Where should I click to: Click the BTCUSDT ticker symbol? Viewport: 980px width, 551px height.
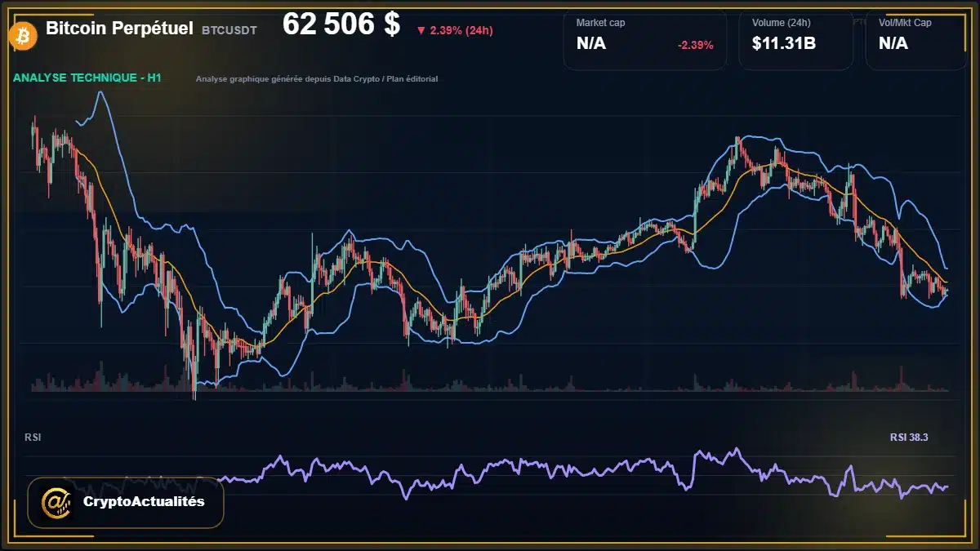229,30
